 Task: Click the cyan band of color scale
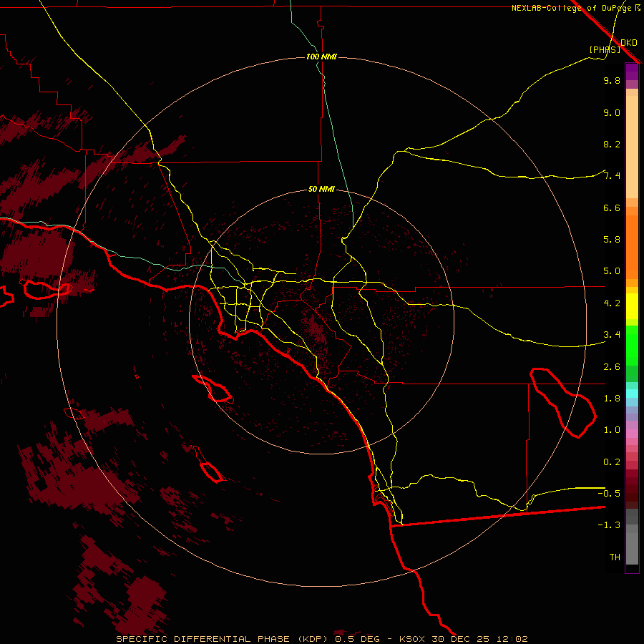point(632,394)
